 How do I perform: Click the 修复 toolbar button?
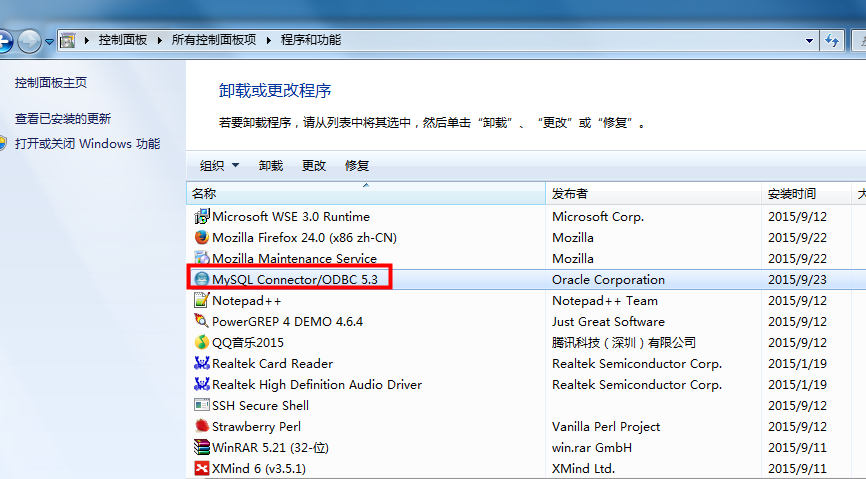coord(357,165)
